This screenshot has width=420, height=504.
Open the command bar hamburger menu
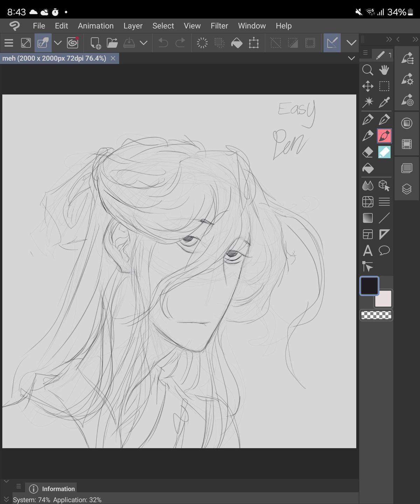coord(9,43)
